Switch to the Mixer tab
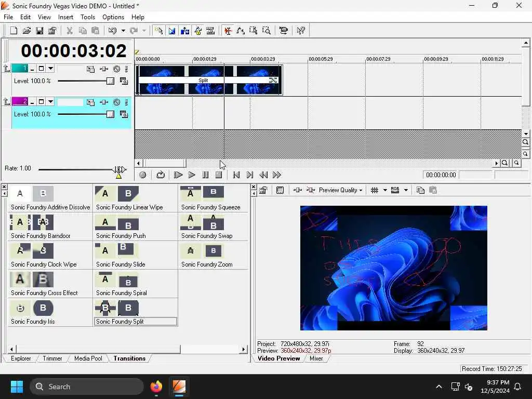The image size is (532, 399). [x=316, y=358]
